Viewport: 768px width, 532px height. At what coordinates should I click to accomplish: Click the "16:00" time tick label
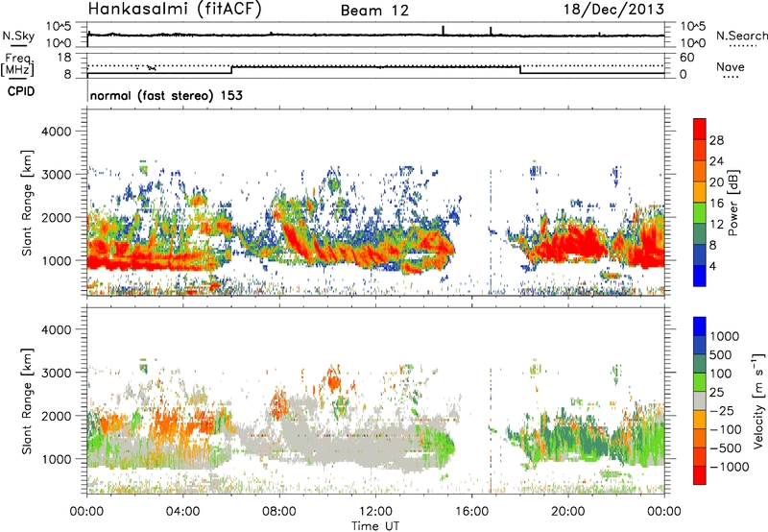pyautogui.click(x=472, y=512)
